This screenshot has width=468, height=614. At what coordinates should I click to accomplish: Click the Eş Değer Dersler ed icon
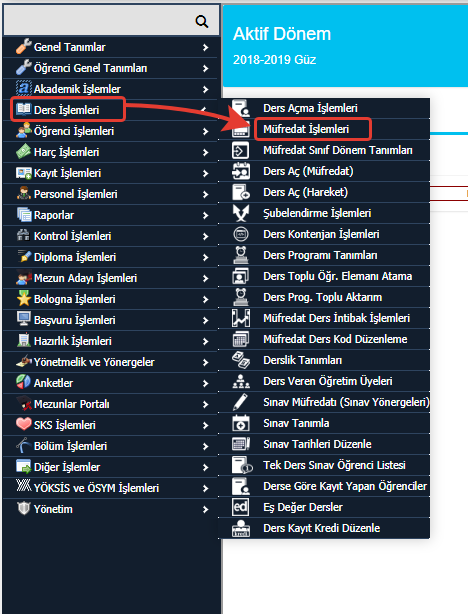pos(240,507)
